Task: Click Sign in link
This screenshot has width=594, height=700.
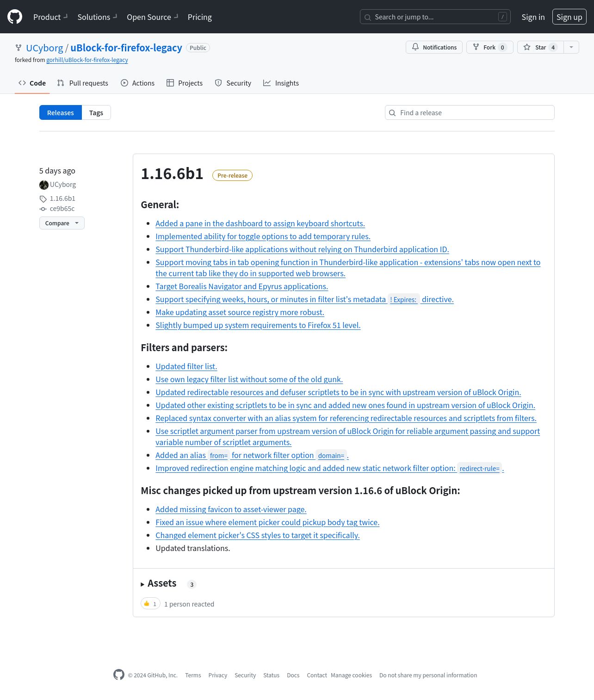Action: 533,17
